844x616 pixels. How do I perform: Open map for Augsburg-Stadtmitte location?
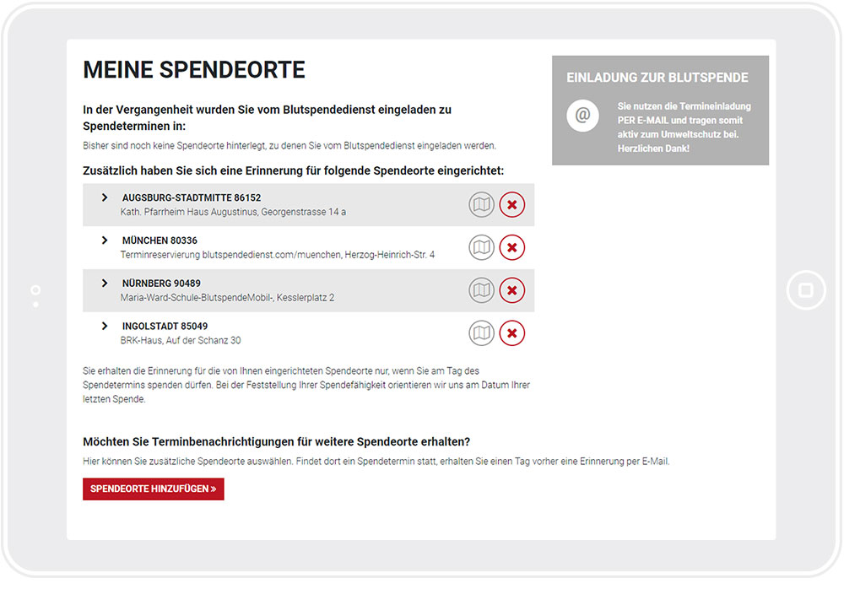(x=481, y=204)
